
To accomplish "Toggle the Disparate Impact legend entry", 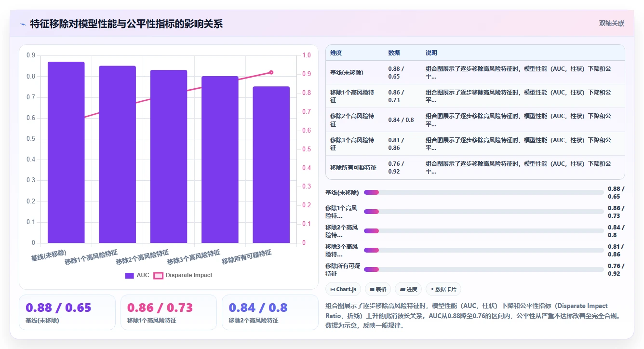I will click(183, 275).
